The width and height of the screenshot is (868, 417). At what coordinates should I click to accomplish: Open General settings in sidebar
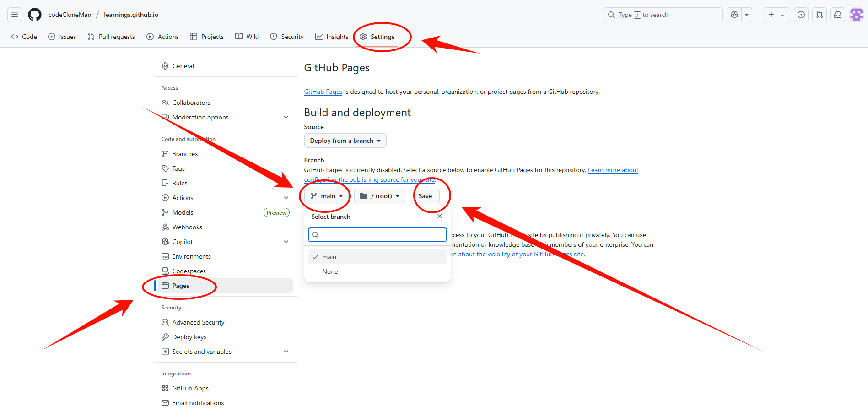coord(225,66)
